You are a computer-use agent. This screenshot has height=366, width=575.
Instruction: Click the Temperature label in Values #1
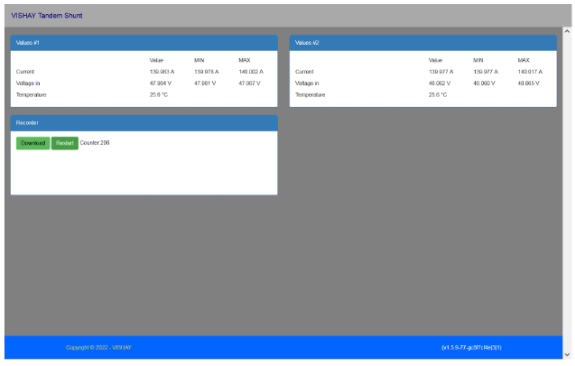click(x=31, y=95)
